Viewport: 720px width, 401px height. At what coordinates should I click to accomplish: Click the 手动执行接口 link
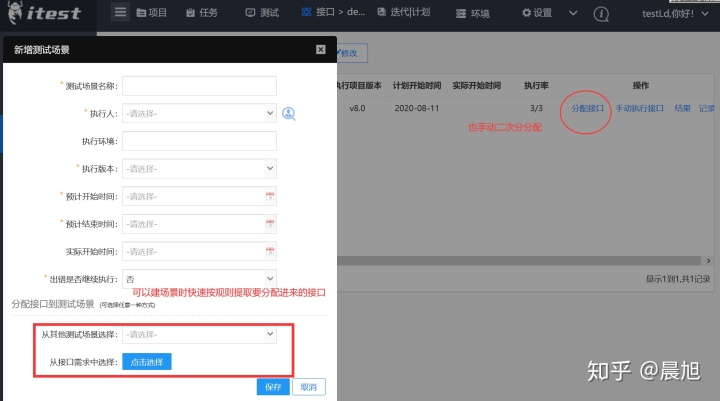(640, 108)
